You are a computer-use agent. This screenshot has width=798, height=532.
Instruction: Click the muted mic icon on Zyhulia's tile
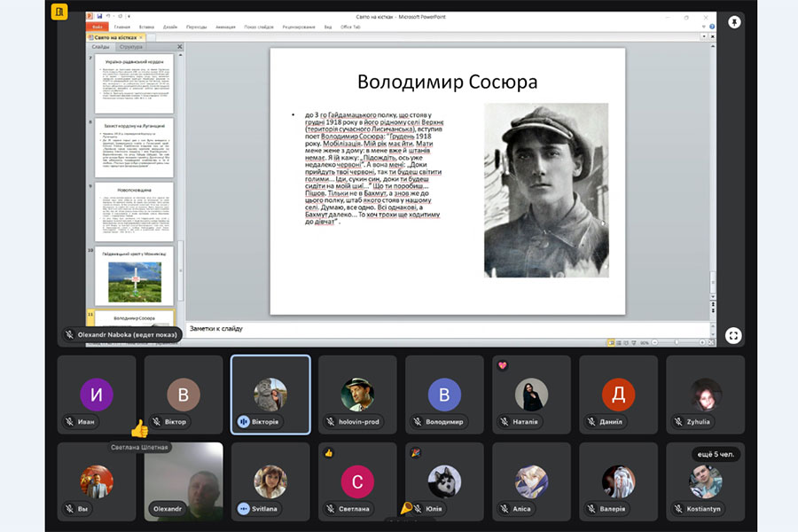pyautogui.click(x=678, y=422)
